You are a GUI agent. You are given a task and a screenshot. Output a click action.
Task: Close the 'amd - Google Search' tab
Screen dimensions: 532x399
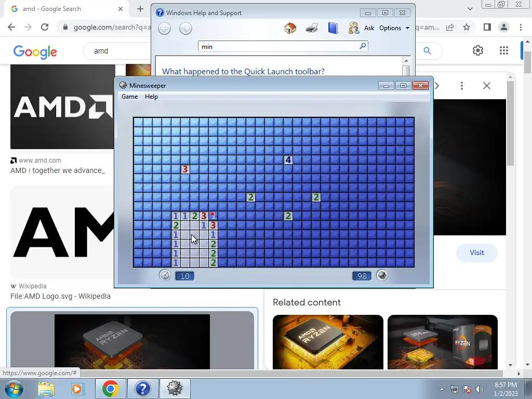click(x=121, y=9)
